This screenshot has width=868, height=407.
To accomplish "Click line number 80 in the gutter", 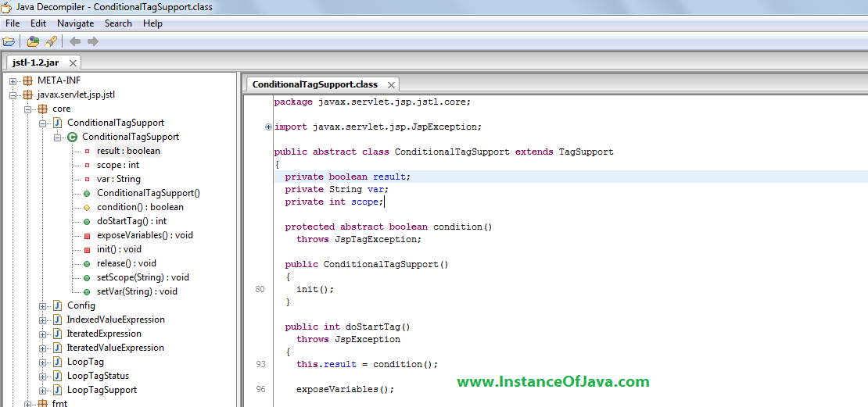I will 260,289.
